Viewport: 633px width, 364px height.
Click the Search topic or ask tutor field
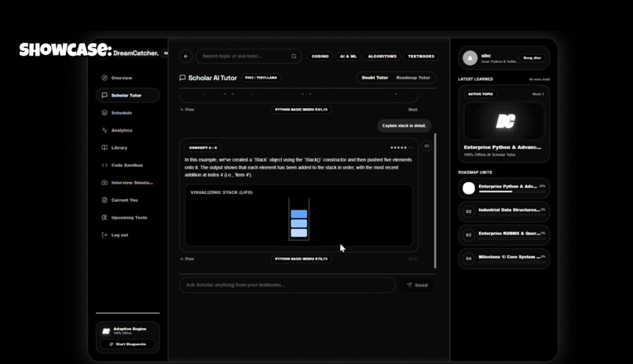tap(249, 56)
